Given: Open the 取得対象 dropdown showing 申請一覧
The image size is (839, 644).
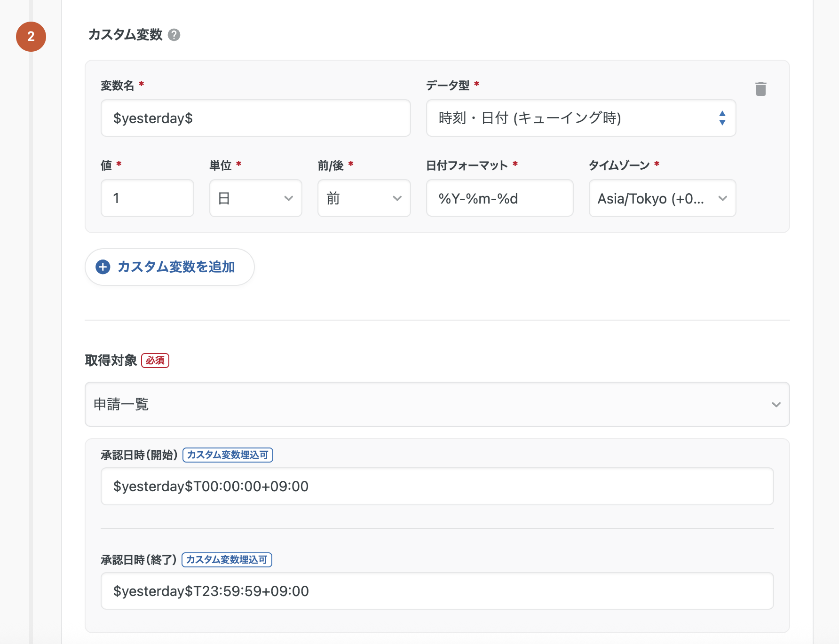Looking at the screenshot, I should (437, 404).
